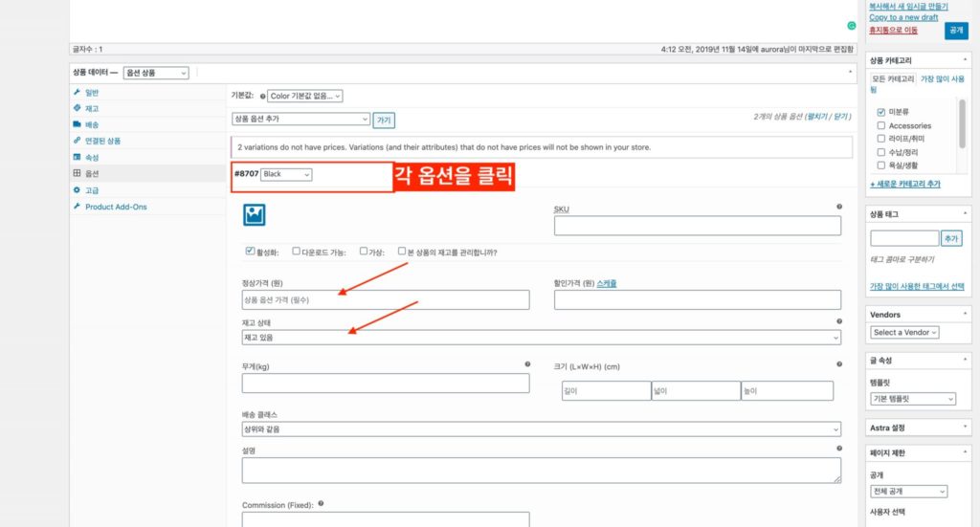The width and height of the screenshot is (980, 527).
Task: Click the help icon beside SKU
Action: click(x=839, y=207)
